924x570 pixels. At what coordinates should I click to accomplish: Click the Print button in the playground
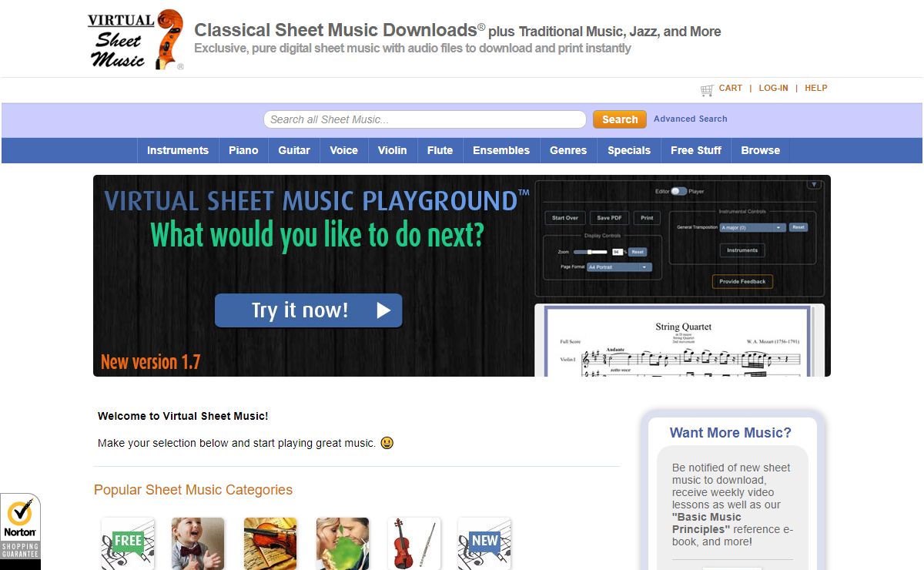647,218
